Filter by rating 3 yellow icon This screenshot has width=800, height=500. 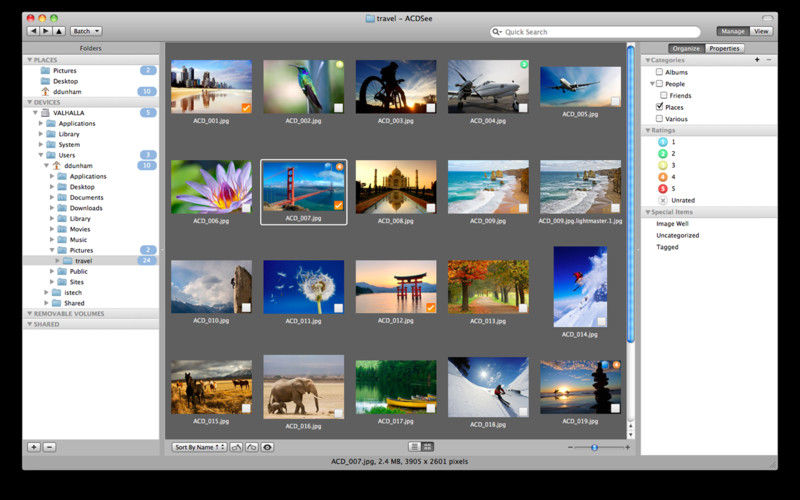662,165
